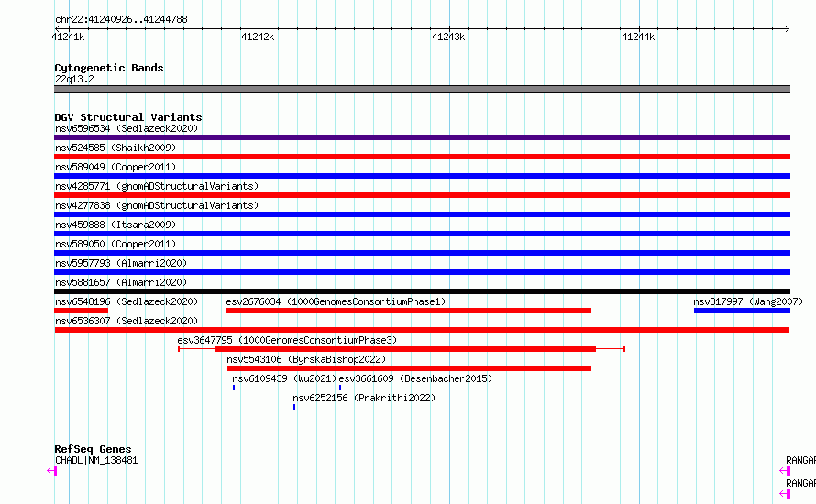This screenshot has height=504, width=816.
Task: Click the nsv589049 (Cooper2011) label
Action: click(x=116, y=167)
